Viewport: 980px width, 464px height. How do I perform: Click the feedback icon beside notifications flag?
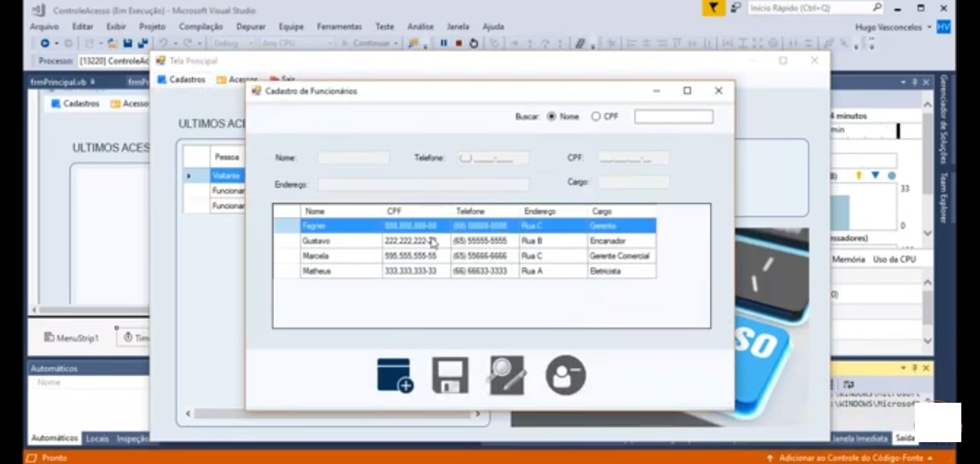click(736, 8)
